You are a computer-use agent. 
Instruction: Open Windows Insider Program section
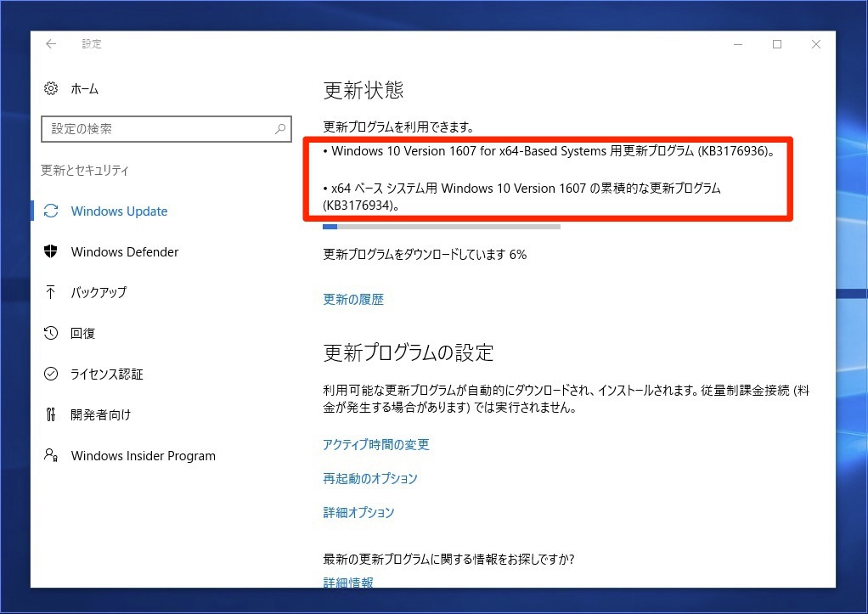[x=144, y=456]
